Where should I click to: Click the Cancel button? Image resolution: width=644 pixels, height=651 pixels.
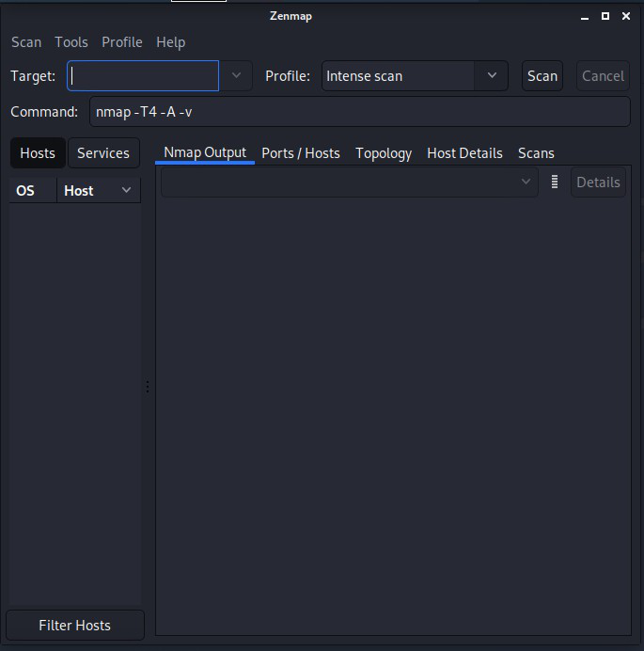point(603,76)
